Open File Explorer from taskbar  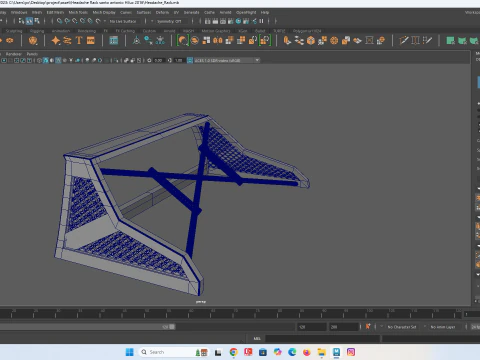pyautogui.click(x=321, y=352)
